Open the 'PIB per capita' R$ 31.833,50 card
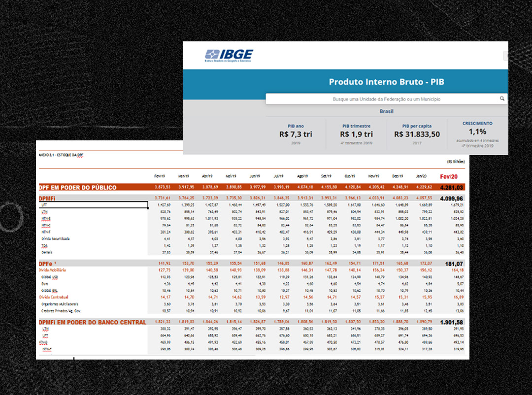This screenshot has height=395, width=532. coord(417,134)
